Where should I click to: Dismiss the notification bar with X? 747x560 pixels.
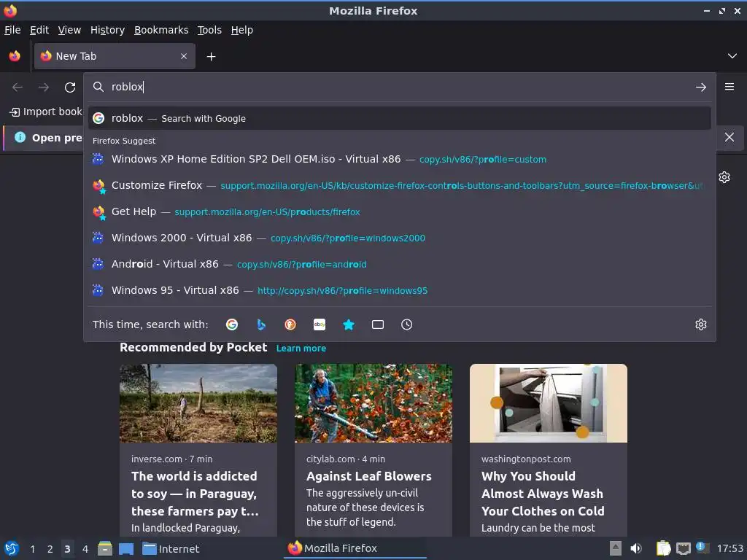tap(729, 138)
